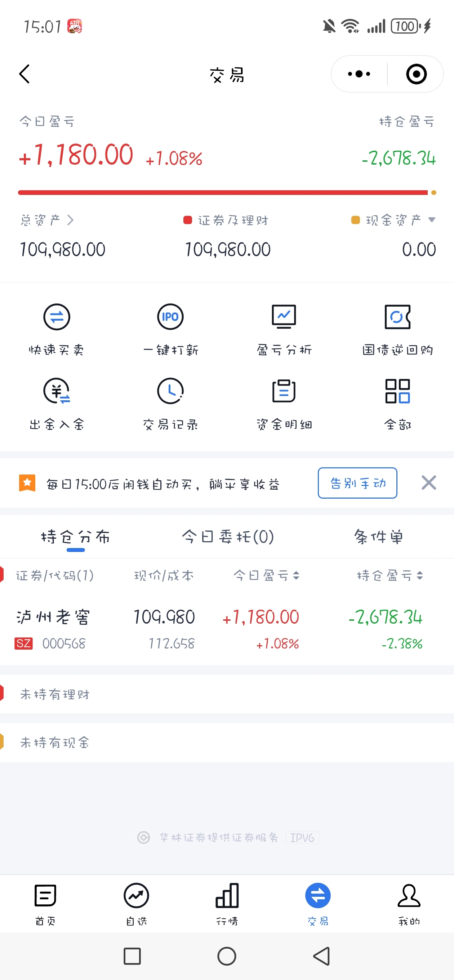Dismiss the auto-buy banner with X
The width and height of the screenshot is (454, 980).
(x=428, y=483)
